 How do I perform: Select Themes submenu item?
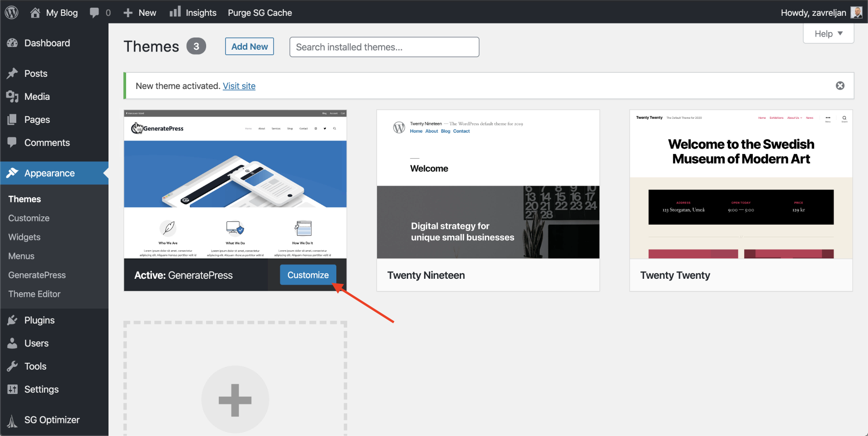24,199
